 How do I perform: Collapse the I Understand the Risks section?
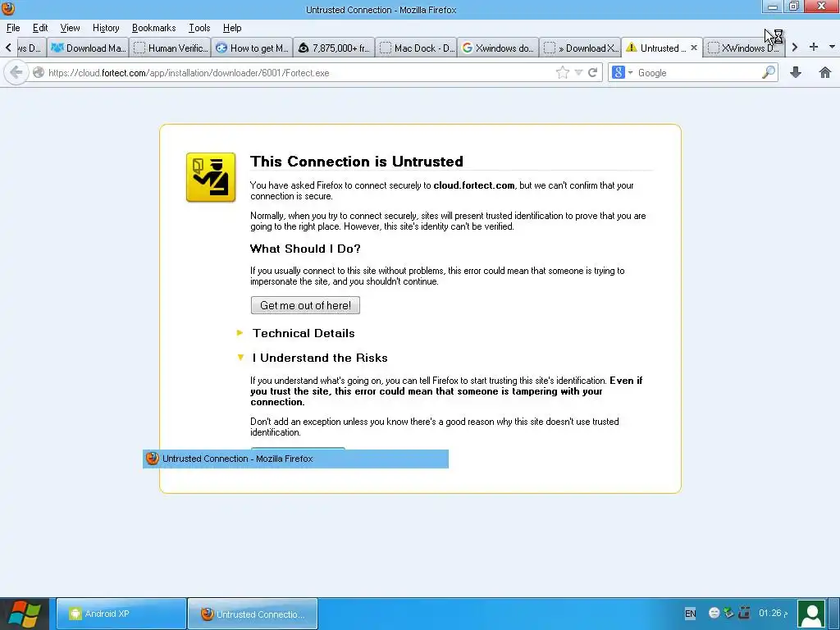click(x=240, y=358)
